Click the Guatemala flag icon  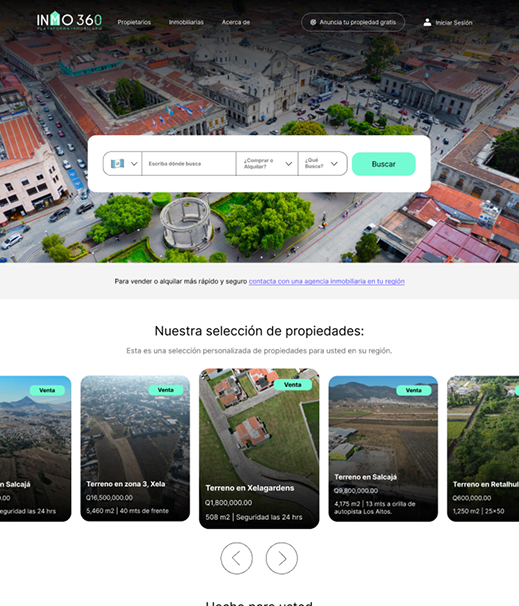click(x=117, y=163)
